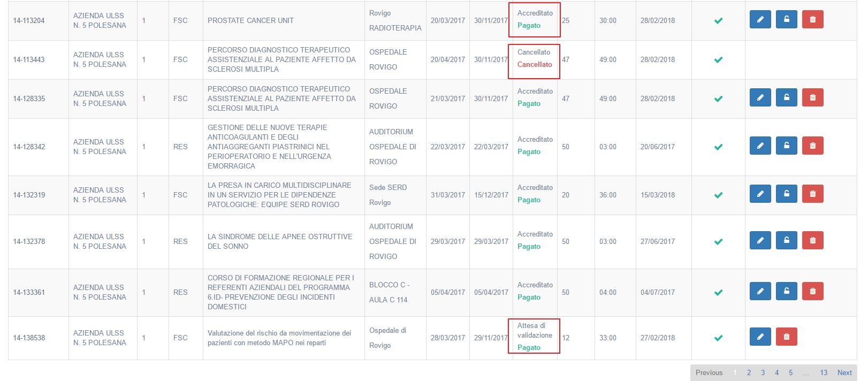Select the green check icon for event 14-128342
The height and width of the screenshot is (381, 868).
[x=718, y=147]
